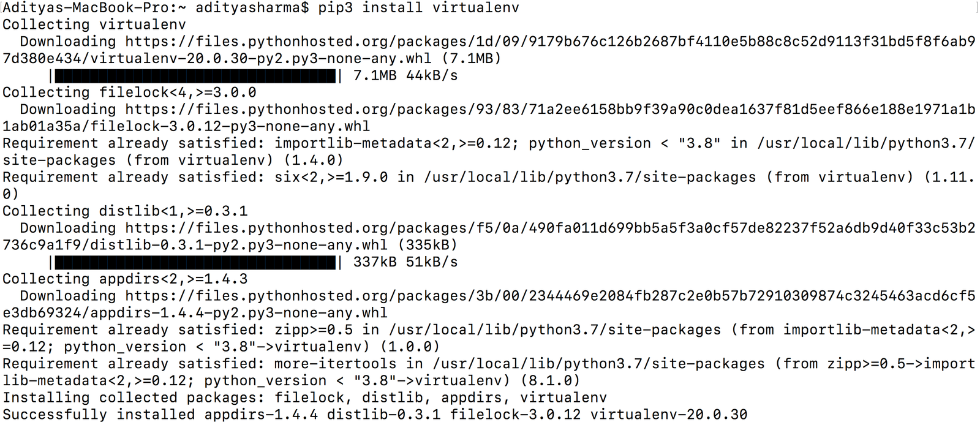This screenshot has width=980, height=422.
Task: Click the 51kB/s download speed text
Action: click(432, 262)
